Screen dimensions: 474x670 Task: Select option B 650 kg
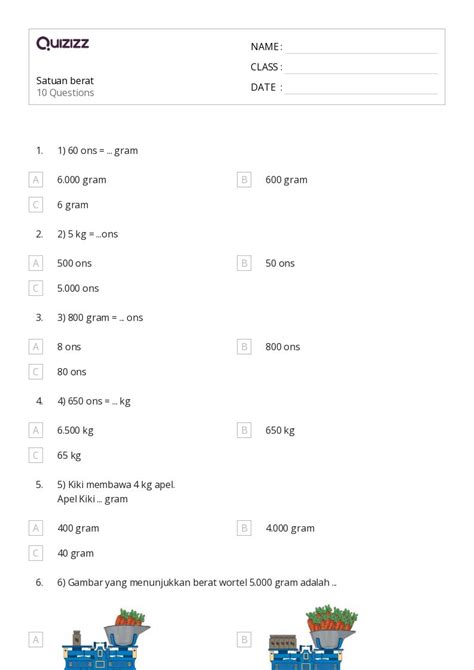point(244,430)
